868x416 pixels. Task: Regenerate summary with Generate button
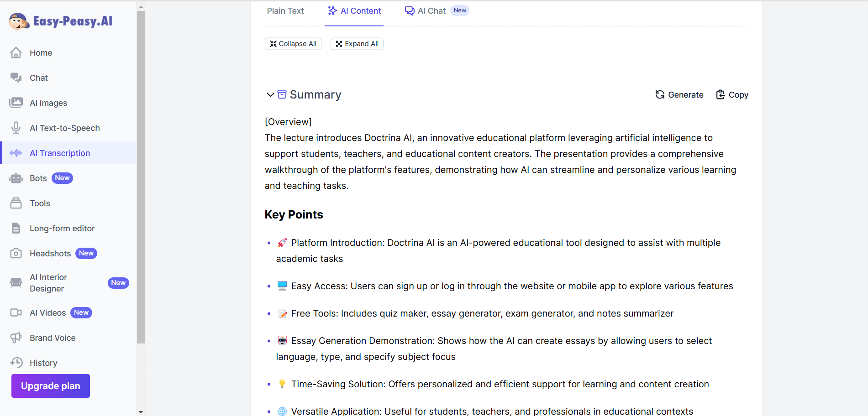point(679,95)
